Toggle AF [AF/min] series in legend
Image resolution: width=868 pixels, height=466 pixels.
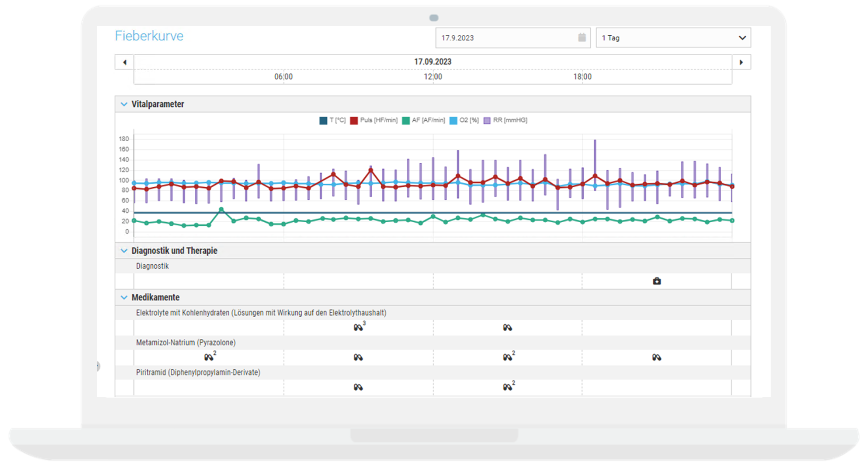click(x=424, y=120)
